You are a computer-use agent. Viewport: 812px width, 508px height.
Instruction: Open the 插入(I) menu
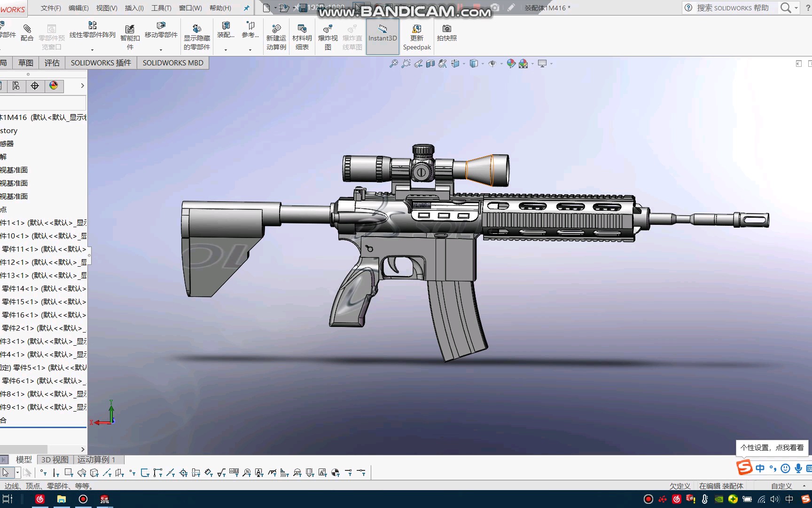(133, 8)
